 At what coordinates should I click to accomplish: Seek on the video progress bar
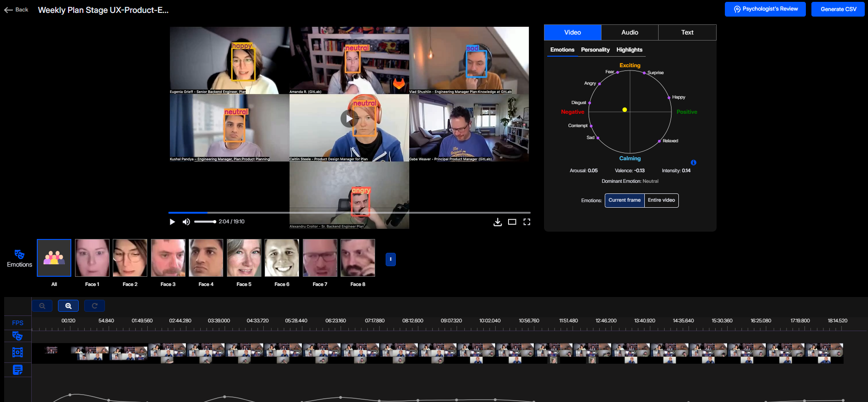(x=349, y=212)
